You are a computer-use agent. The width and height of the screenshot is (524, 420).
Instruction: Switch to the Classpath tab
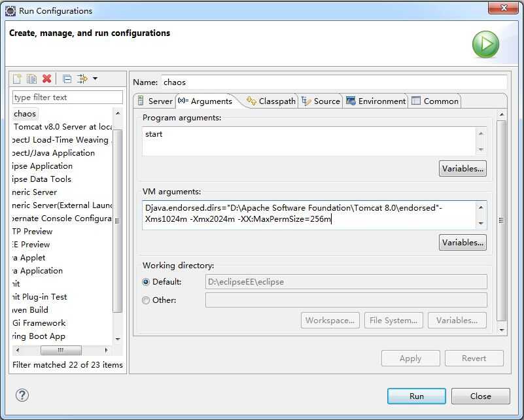click(x=271, y=101)
